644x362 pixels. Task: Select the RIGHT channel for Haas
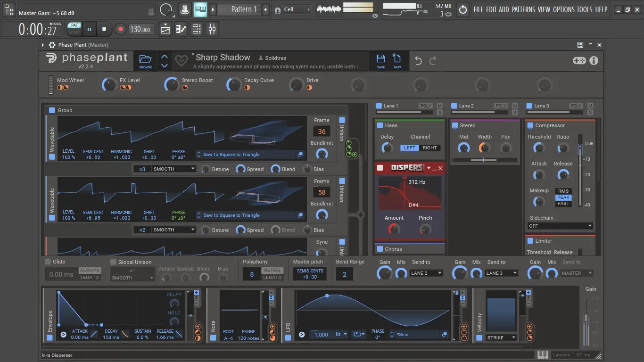click(x=429, y=148)
